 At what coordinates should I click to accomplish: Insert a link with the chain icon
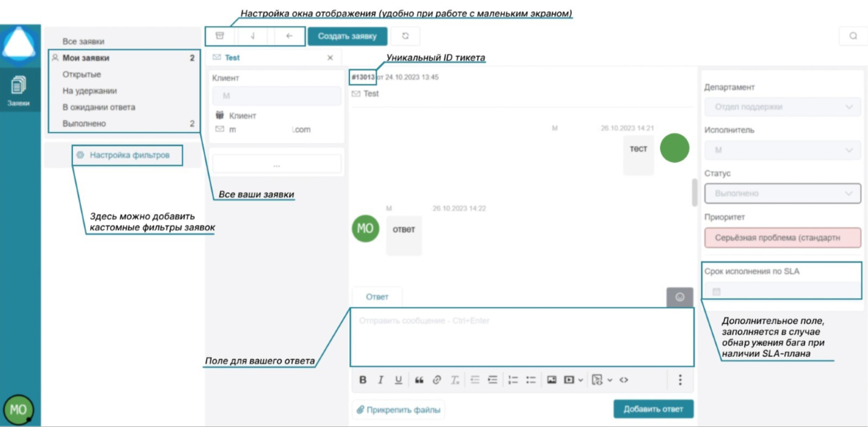437,380
